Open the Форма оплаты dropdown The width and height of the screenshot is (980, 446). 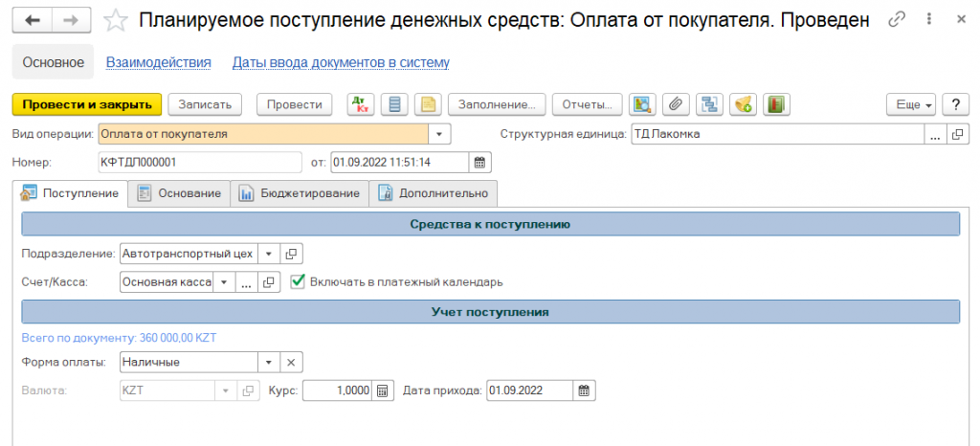pyautogui.click(x=269, y=362)
